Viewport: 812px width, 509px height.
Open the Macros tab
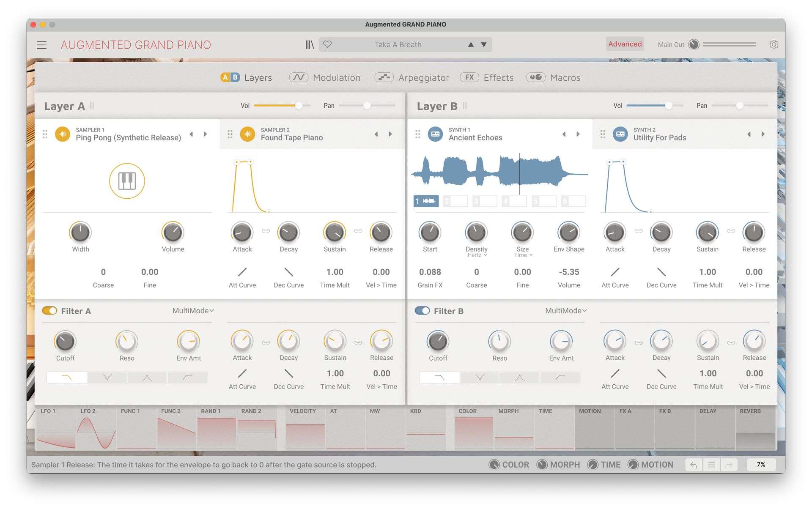[x=553, y=77]
